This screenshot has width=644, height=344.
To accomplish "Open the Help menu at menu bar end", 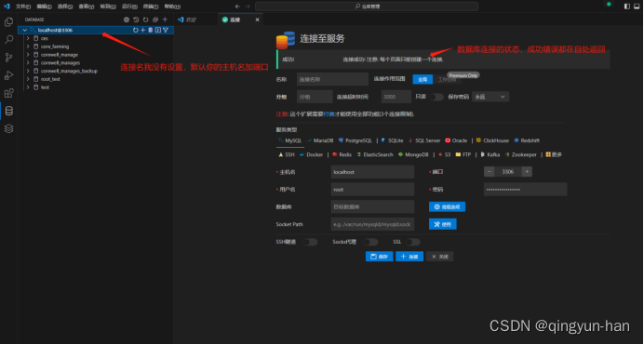I will [x=172, y=7].
